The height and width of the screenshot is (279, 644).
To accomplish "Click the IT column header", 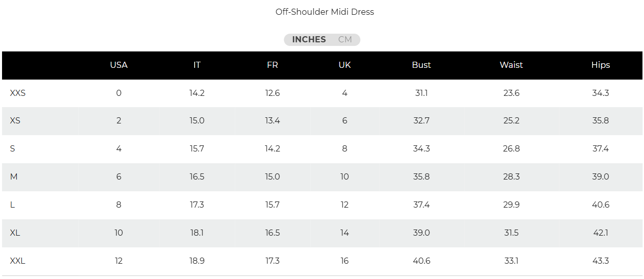I will pos(197,65).
